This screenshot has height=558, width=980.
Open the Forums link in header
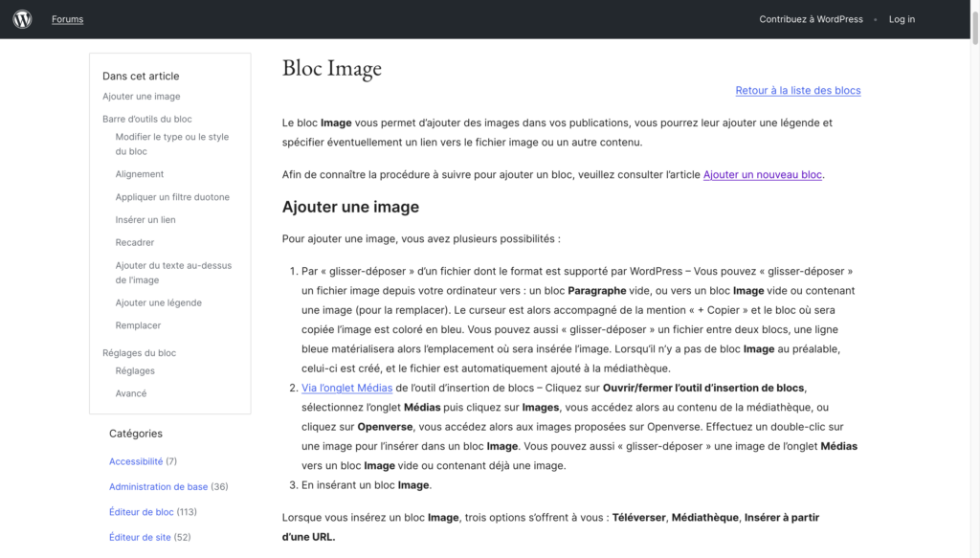click(68, 19)
